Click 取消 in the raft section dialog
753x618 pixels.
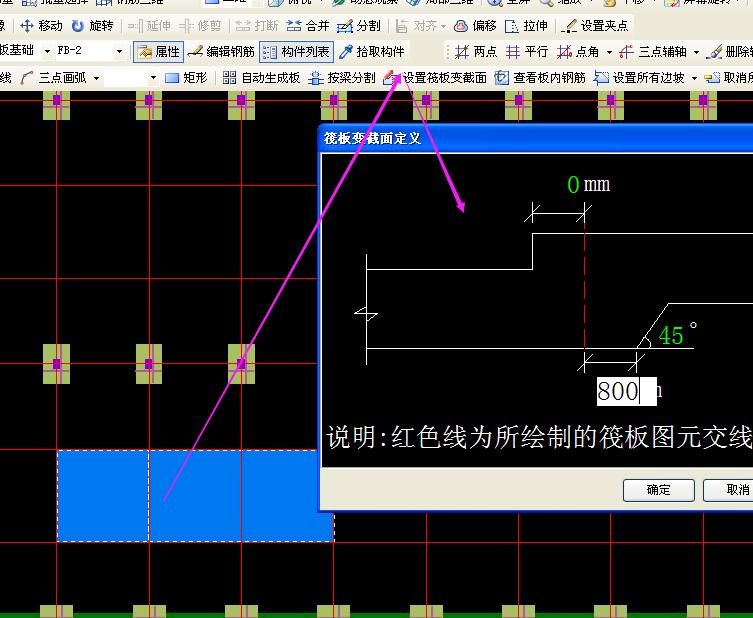[728, 490]
